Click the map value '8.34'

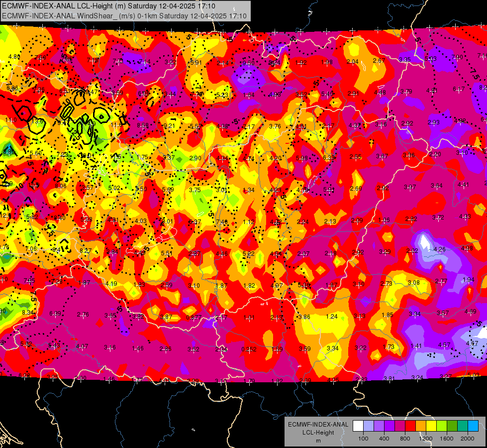[28, 313]
